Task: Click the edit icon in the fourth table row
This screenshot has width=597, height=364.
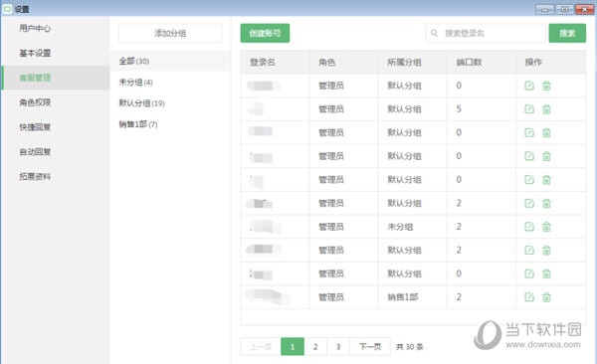Action: coord(529,156)
